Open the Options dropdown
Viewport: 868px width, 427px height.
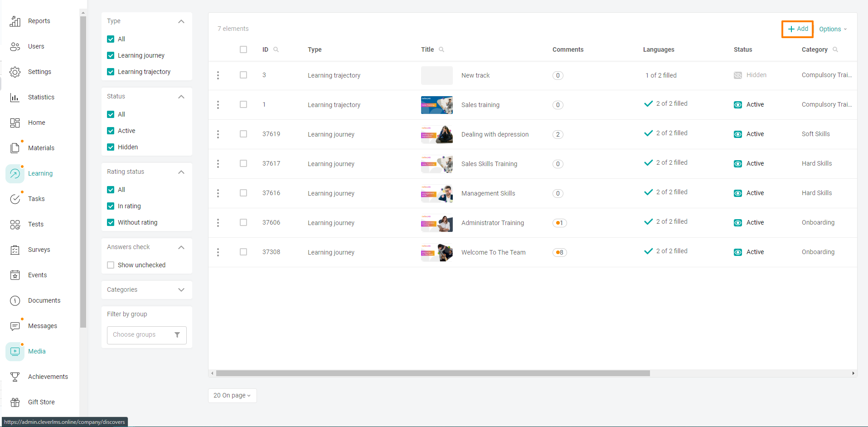[833, 29]
